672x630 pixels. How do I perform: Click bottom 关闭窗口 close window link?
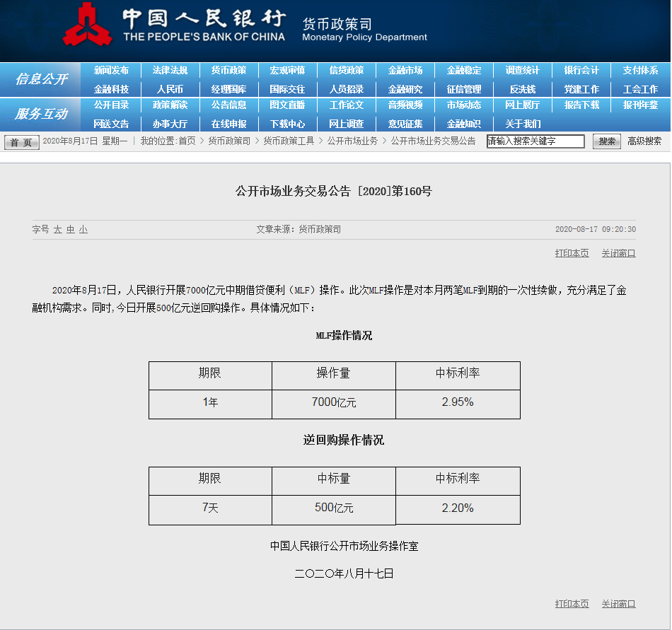click(x=618, y=604)
